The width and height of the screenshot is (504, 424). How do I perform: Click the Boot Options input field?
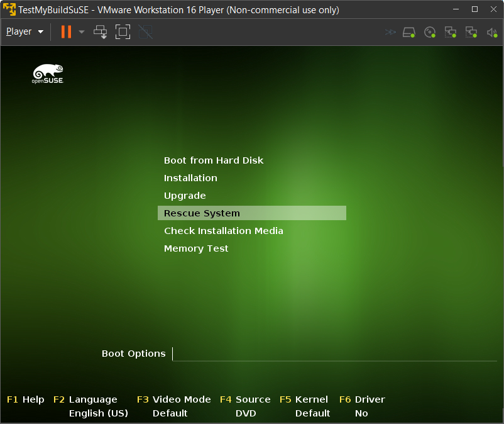pos(333,354)
